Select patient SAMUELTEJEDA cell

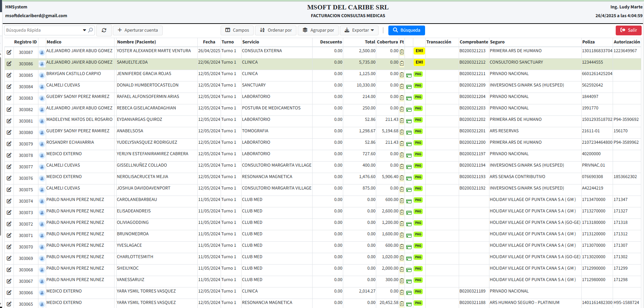point(132,62)
